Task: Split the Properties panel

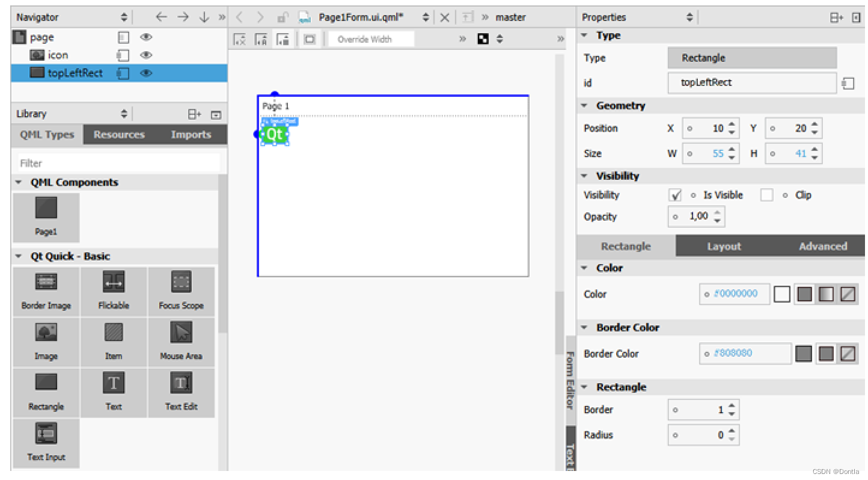Action: [x=836, y=18]
